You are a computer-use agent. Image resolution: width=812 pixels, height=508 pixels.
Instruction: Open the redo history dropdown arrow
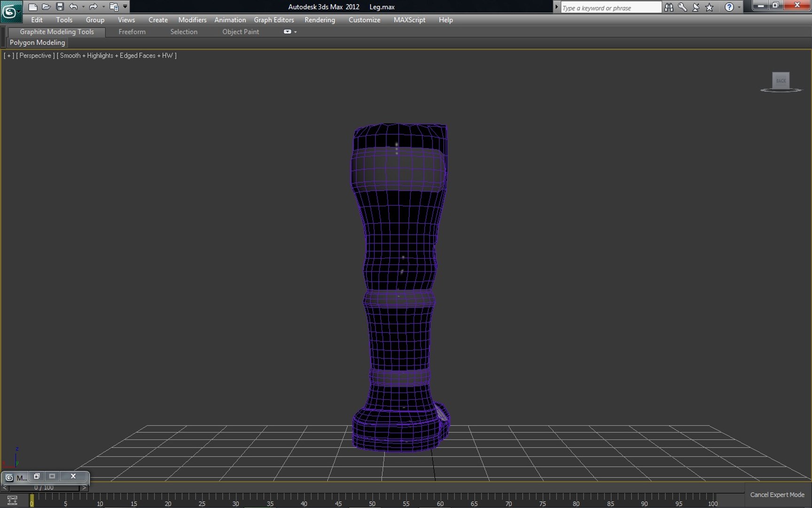pos(103,7)
